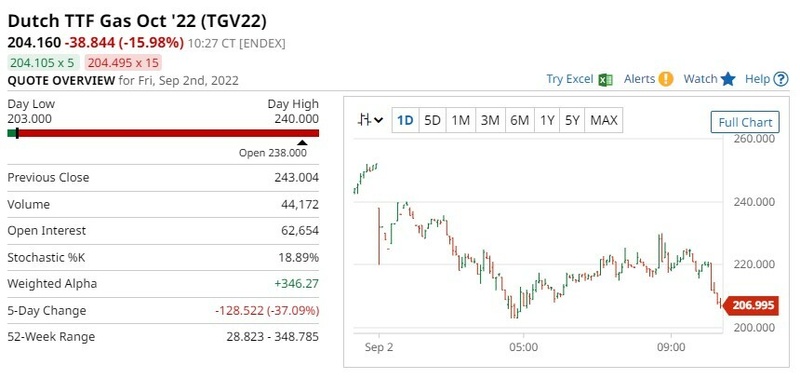The height and width of the screenshot is (392, 800).
Task: Select the 1D timeframe tab
Action: (405, 120)
